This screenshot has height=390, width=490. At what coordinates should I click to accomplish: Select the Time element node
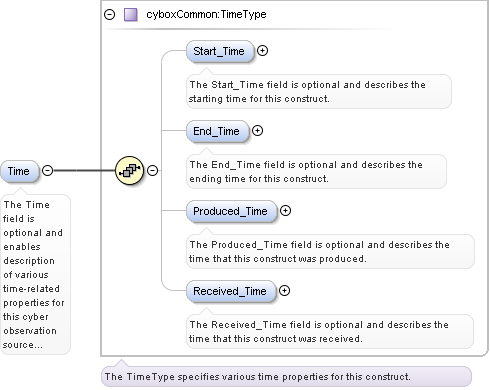20,171
